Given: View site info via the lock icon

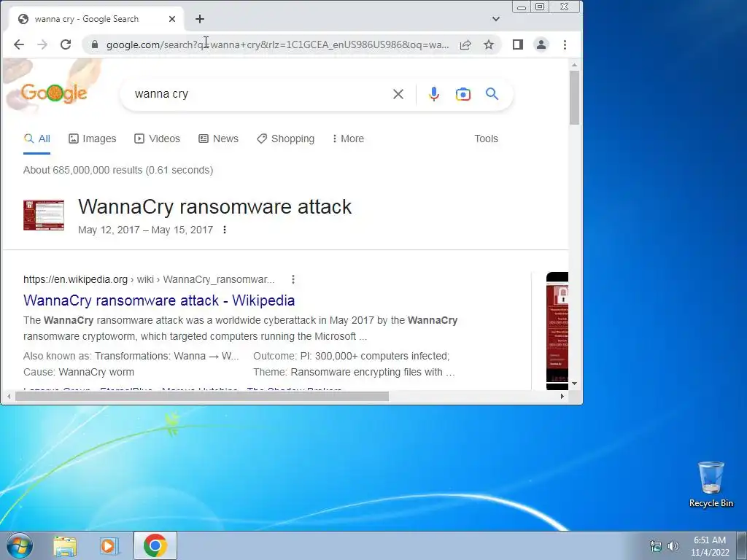Looking at the screenshot, I should click(x=94, y=44).
